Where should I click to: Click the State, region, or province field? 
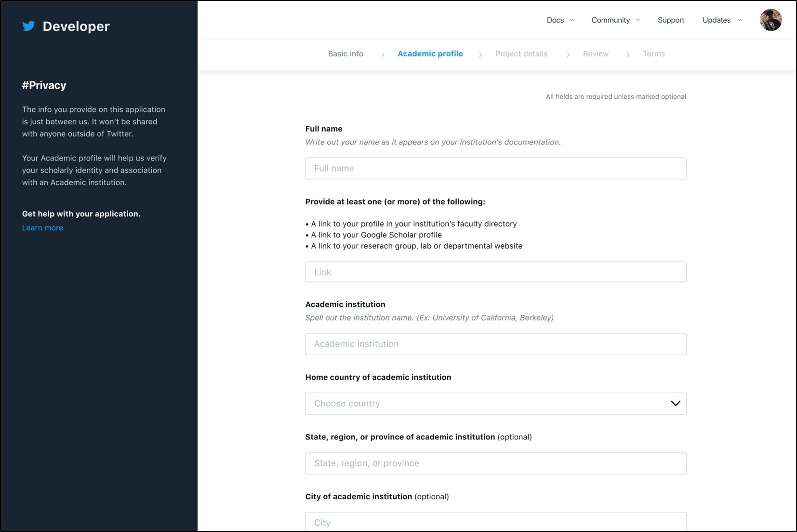point(495,463)
